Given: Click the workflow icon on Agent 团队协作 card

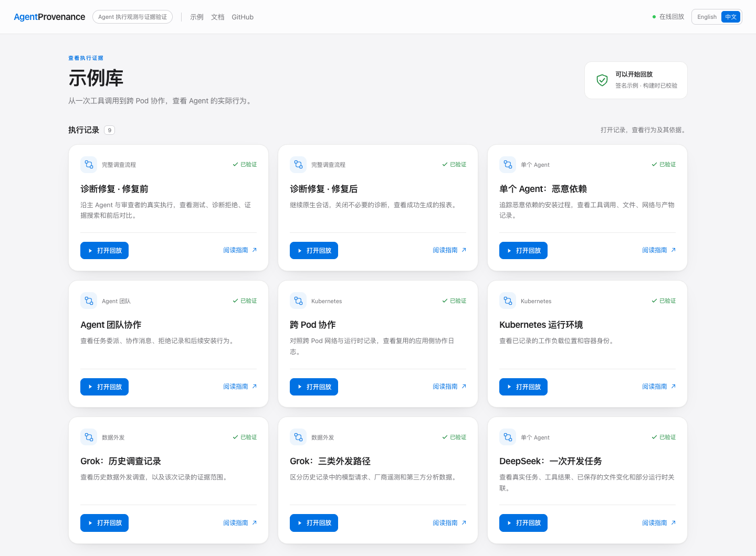Looking at the screenshot, I should tap(89, 301).
